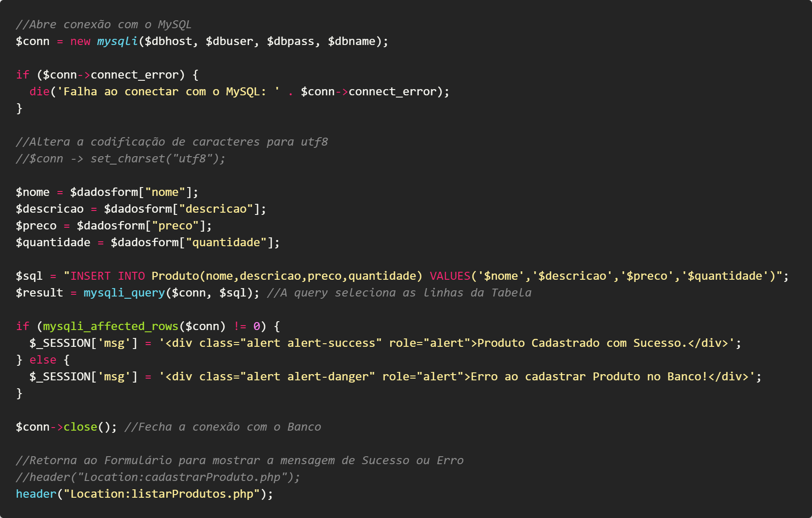Click the '$nome' variable assignment line
Image resolution: width=812 pixels, height=518 pixels.
tap(107, 192)
